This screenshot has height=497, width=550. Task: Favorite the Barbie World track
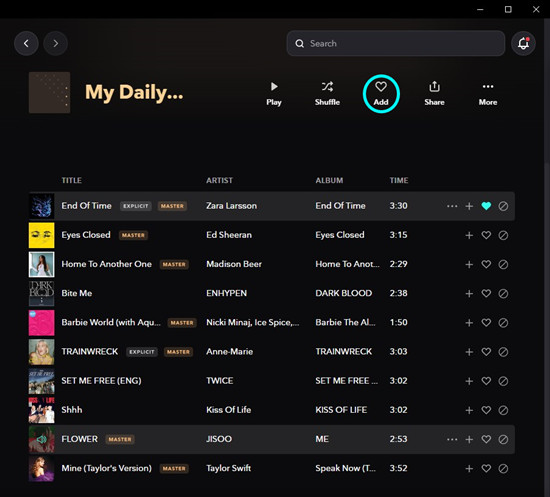(x=486, y=323)
